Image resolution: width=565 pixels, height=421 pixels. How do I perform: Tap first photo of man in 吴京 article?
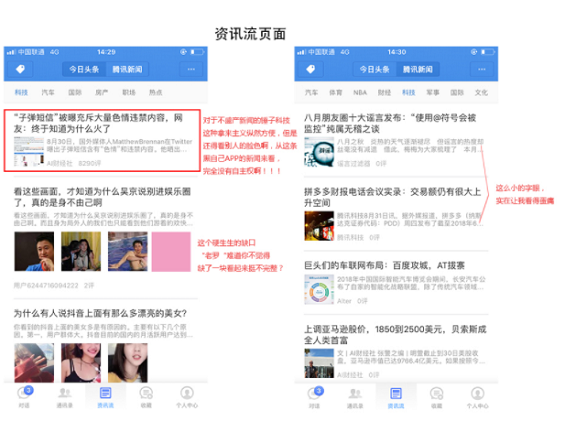(x=34, y=252)
